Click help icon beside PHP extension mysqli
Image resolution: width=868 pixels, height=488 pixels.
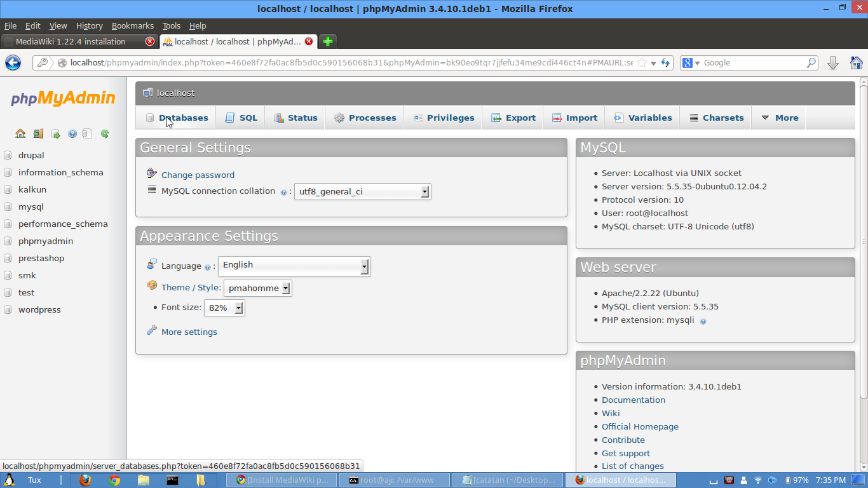[703, 321]
